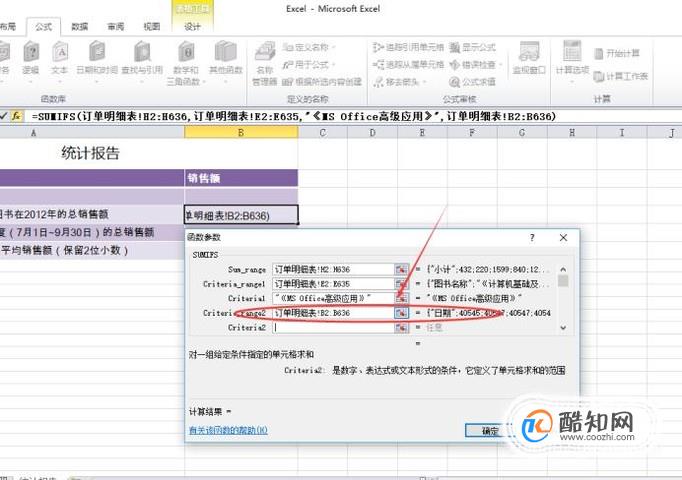Click 开始计算 (Calculate Now)
The height and width of the screenshot is (480, 682).
[x=617, y=53]
